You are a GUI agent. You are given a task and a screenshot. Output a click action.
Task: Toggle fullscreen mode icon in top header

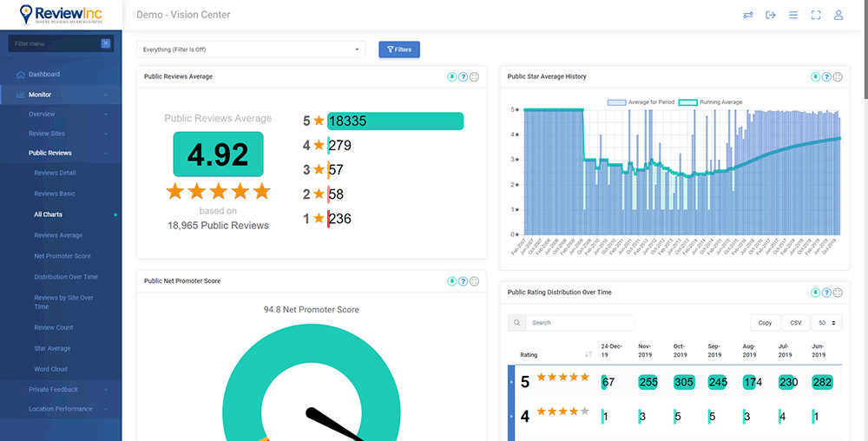coord(815,15)
